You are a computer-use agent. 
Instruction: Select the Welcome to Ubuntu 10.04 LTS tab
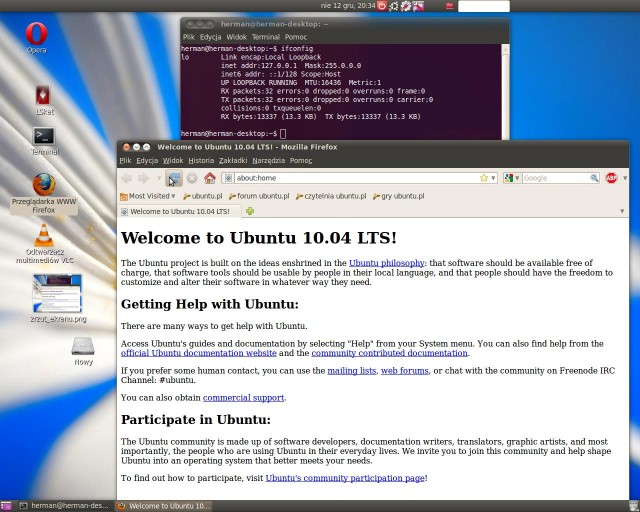coord(179,211)
